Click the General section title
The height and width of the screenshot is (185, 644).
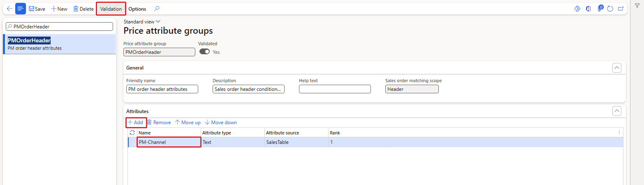click(135, 68)
